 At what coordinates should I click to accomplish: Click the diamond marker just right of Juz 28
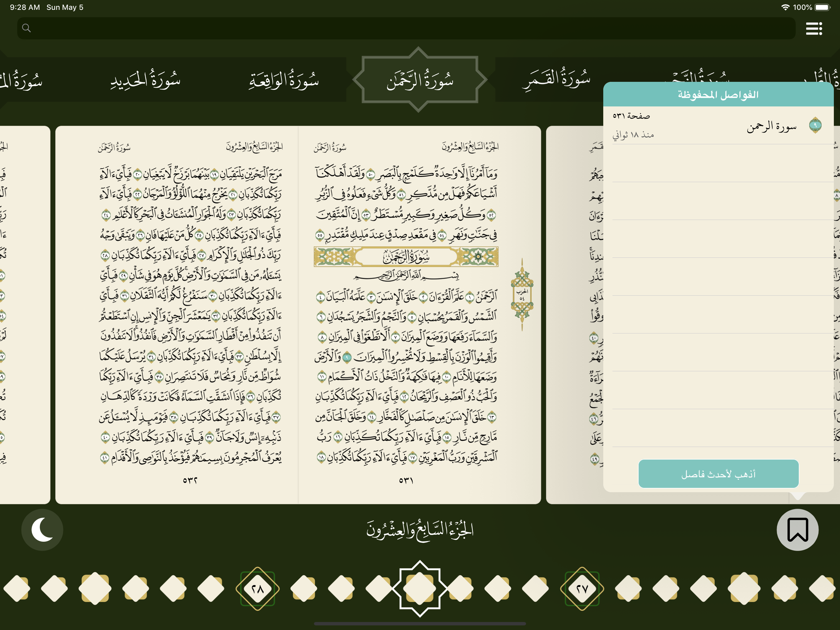click(304, 588)
